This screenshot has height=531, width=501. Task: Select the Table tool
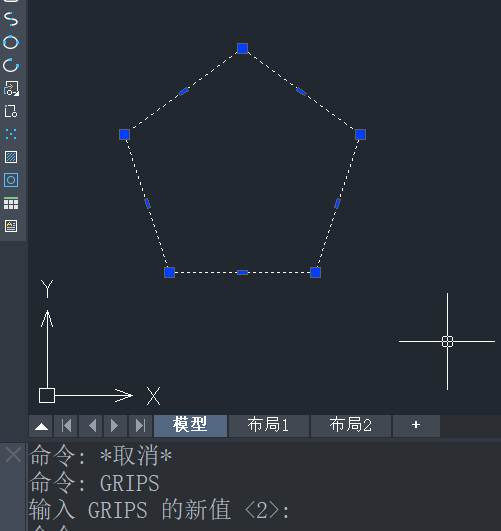11,203
